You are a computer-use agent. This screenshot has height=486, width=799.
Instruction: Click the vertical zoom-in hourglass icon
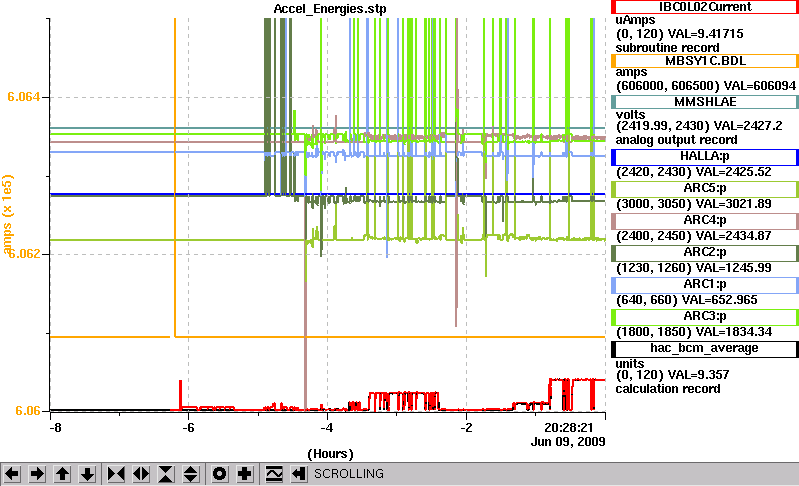pyautogui.click(x=166, y=474)
